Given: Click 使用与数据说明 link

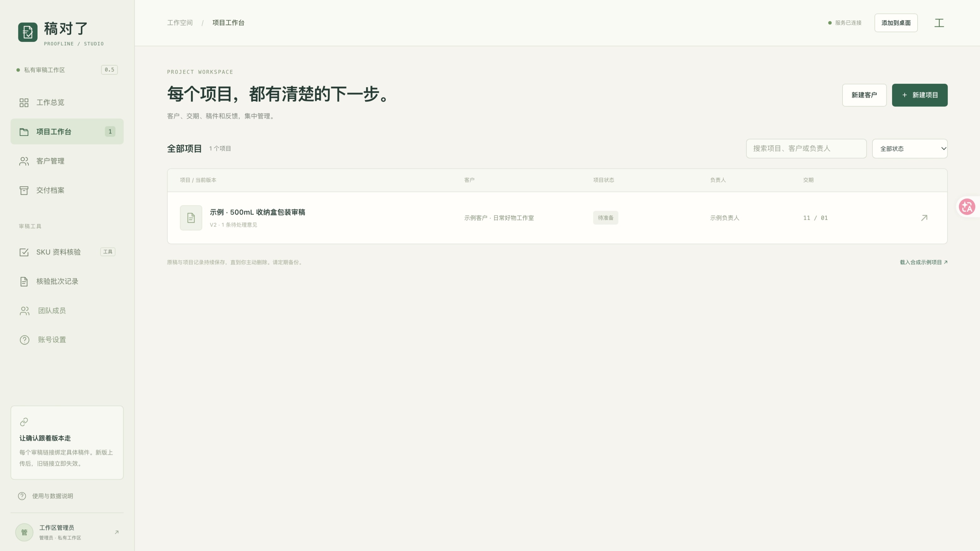Looking at the screenshot, I should 52,496.
